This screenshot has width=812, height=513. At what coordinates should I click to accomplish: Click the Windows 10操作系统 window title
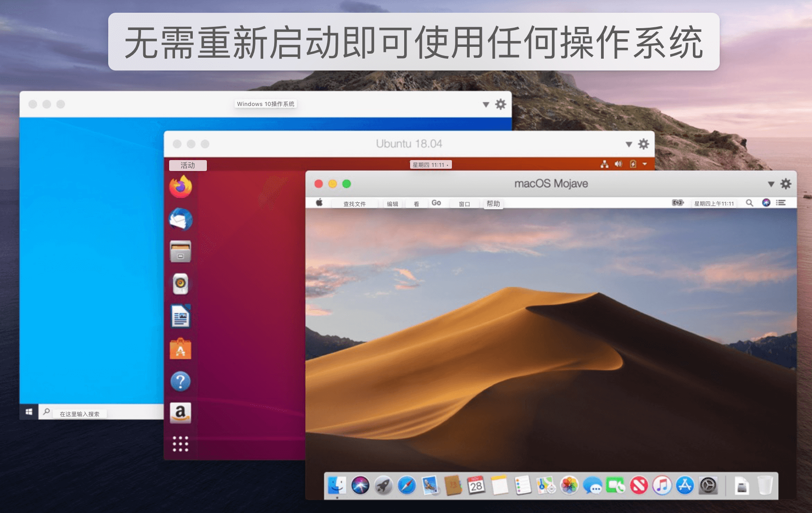pyautogui.click(x=266, y=104)
